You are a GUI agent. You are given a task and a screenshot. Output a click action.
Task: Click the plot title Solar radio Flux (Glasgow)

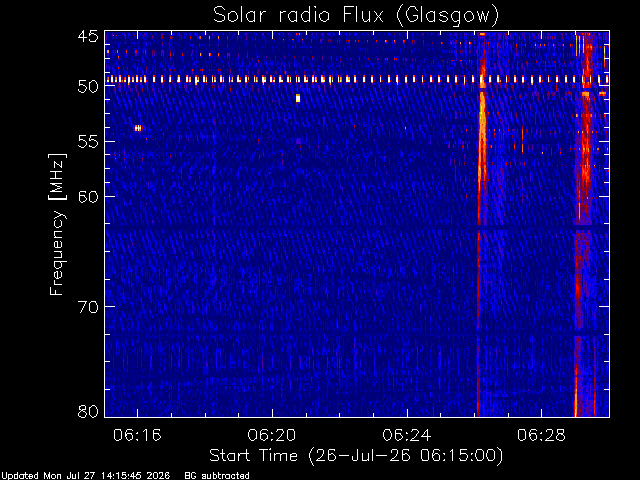[356, 16]
